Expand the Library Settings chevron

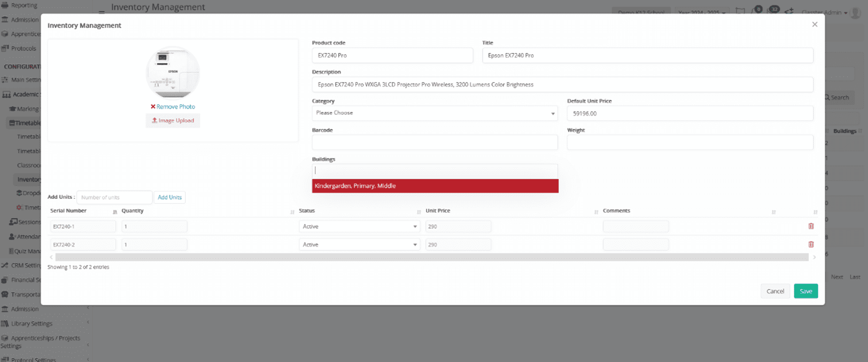tap(88, 322)
